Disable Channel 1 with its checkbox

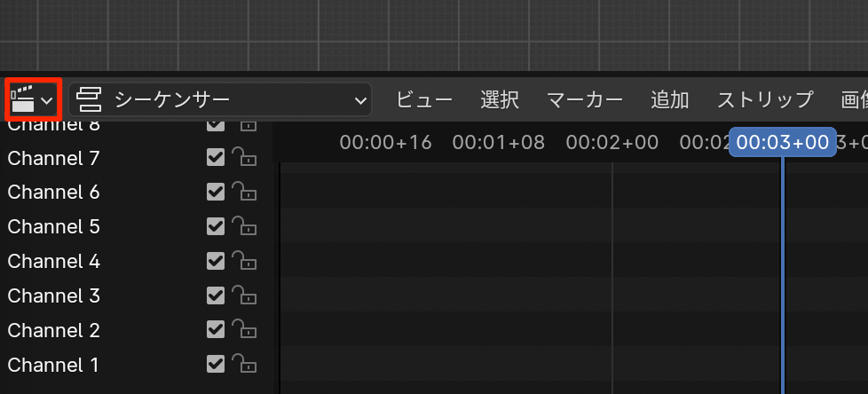point(215,364)
